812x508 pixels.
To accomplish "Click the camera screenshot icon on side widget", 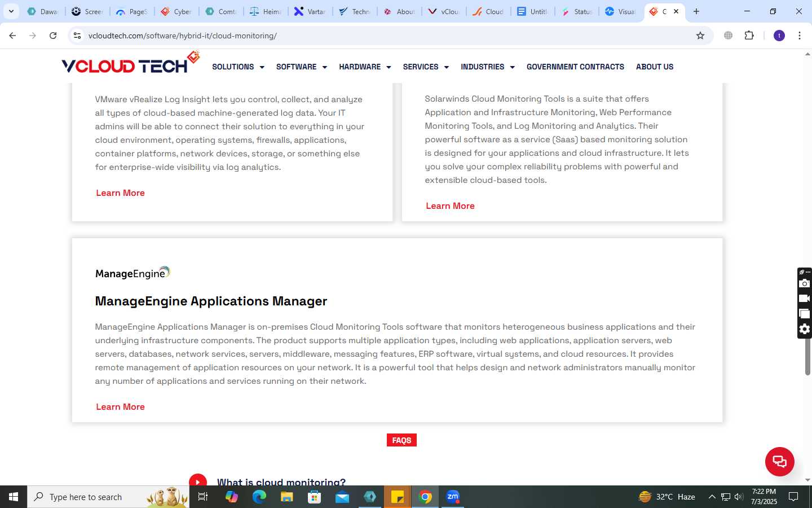I will click(805, 283).
